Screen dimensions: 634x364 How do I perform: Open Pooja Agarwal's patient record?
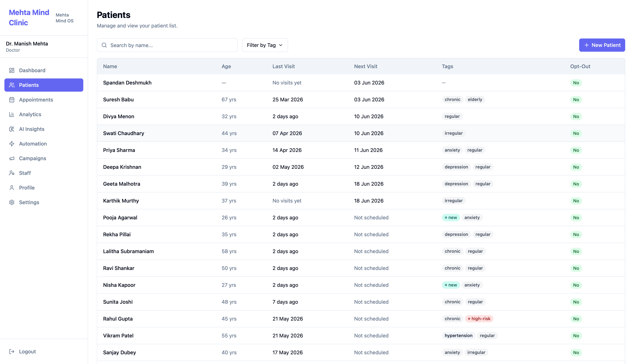(361, 218)
